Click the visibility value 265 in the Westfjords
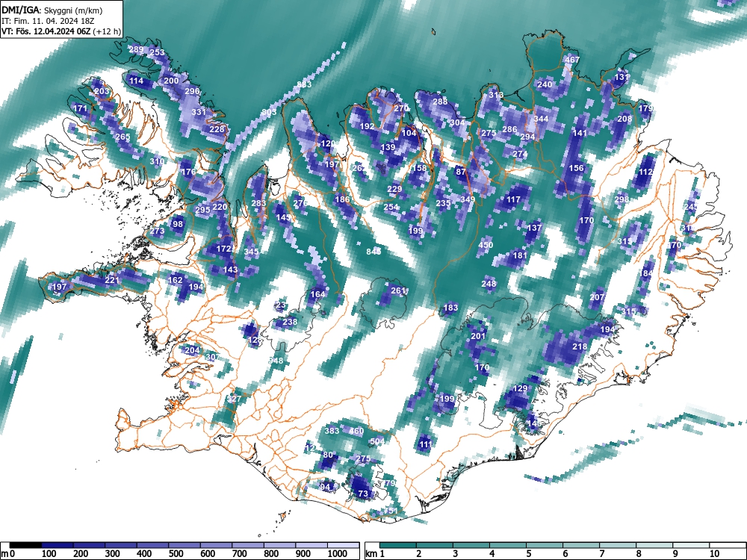The image size is (747, 560). tap(123, 137)
